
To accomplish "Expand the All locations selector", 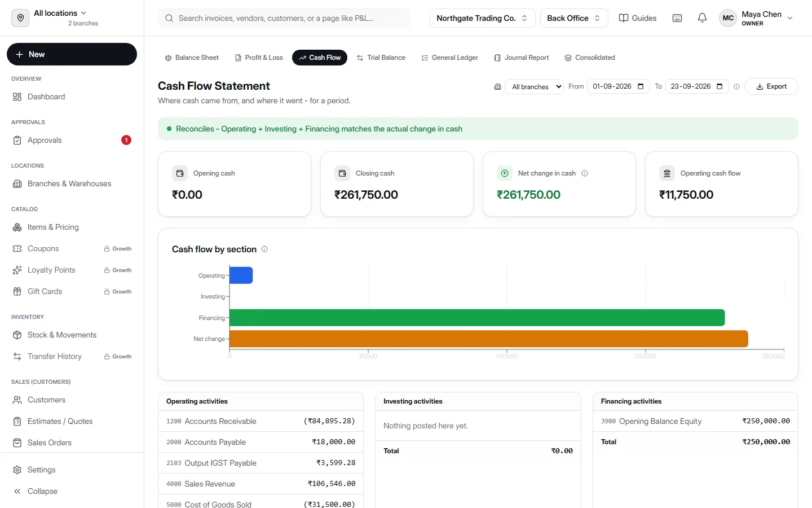I will 60,13.
